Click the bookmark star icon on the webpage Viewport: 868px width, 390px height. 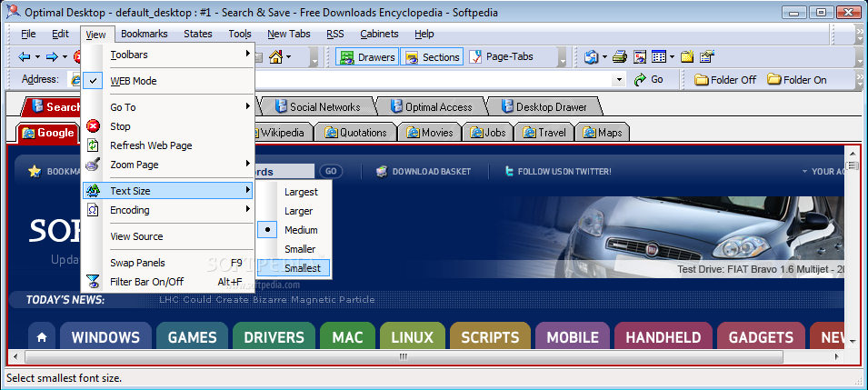(35, 172)
